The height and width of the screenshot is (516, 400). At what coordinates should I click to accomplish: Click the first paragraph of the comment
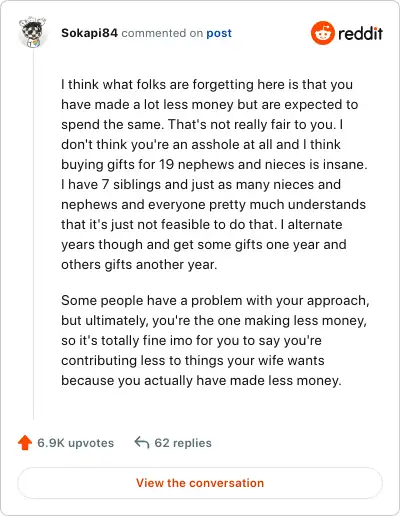[x=214, y=174]
